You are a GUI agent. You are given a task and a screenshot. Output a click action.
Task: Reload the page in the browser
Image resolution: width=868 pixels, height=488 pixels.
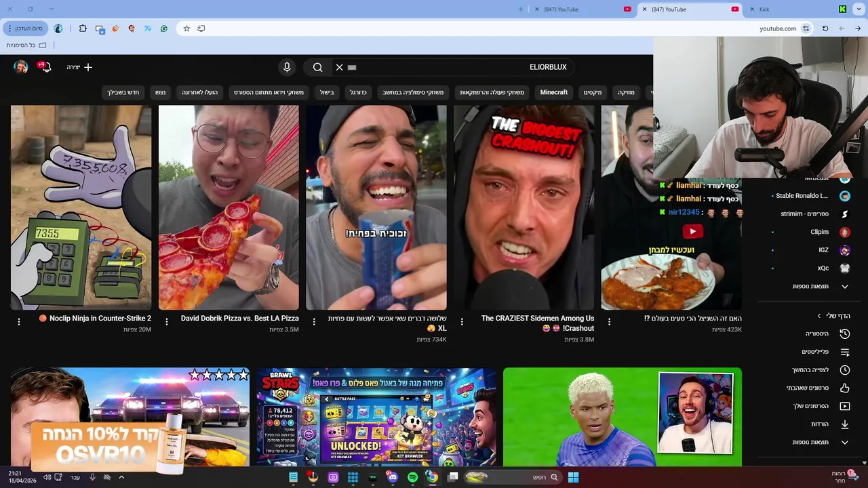tap(825, 28)
